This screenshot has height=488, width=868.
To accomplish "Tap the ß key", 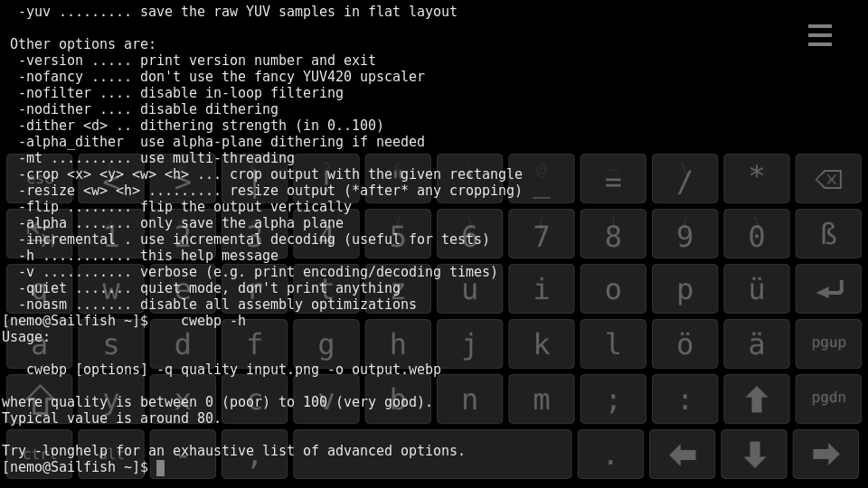I will pyautogui.click(x=828, y=234).
